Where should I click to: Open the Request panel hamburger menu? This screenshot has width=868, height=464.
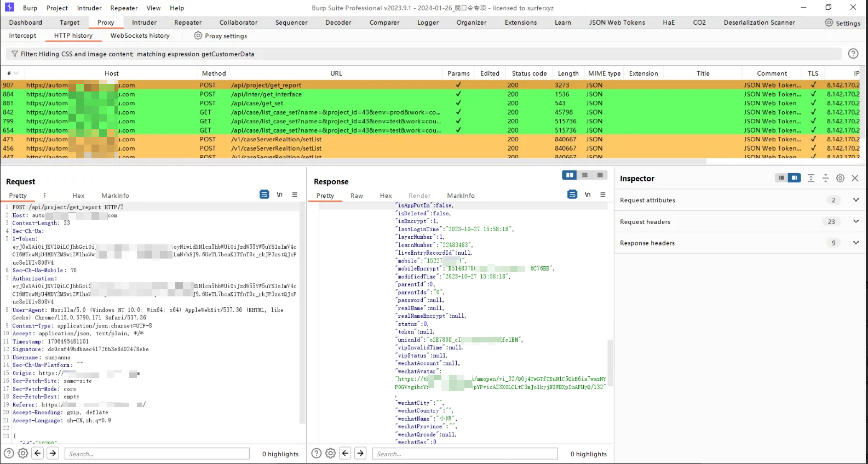tap(295, 194)
